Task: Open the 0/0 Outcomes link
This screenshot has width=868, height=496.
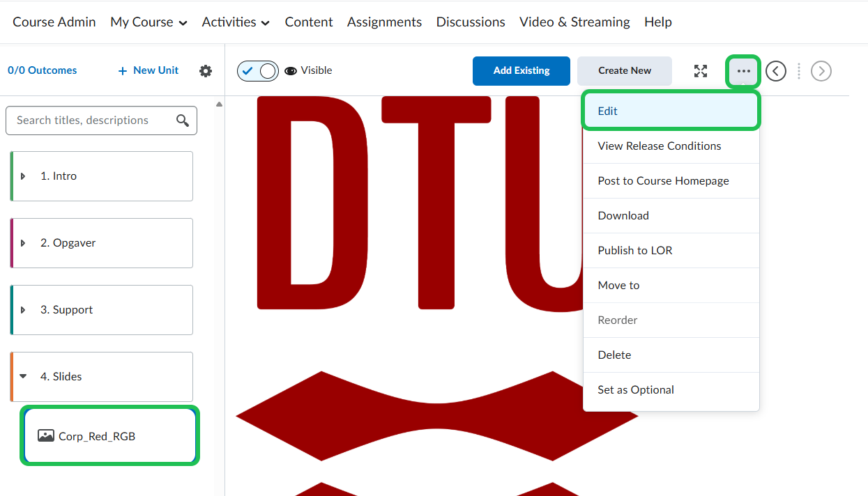Action: point(43,70)
